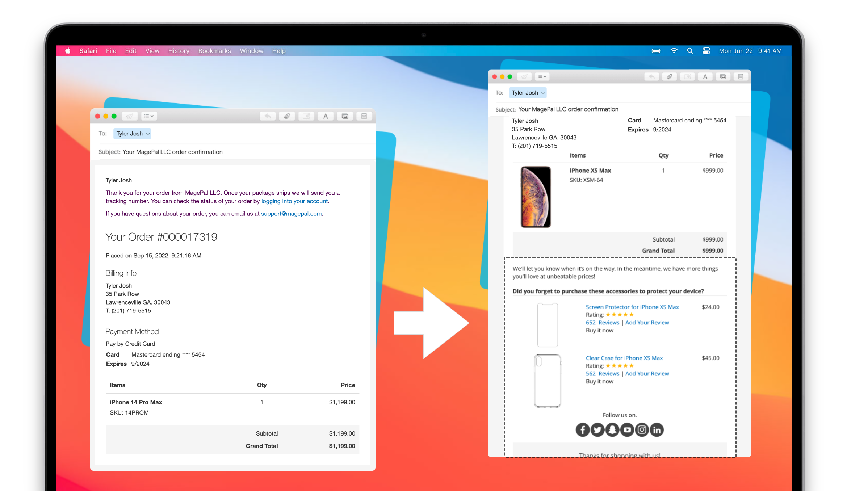Image resolution: width=868 pixels, height=491 pixels.
Task: Click markup icon in right mail window
Action: [687, 76]
